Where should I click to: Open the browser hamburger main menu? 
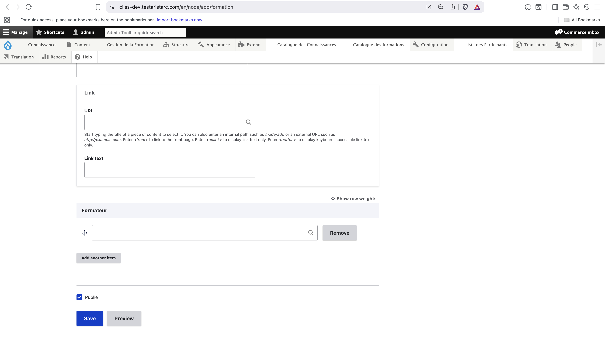click(x=597, y=7)
